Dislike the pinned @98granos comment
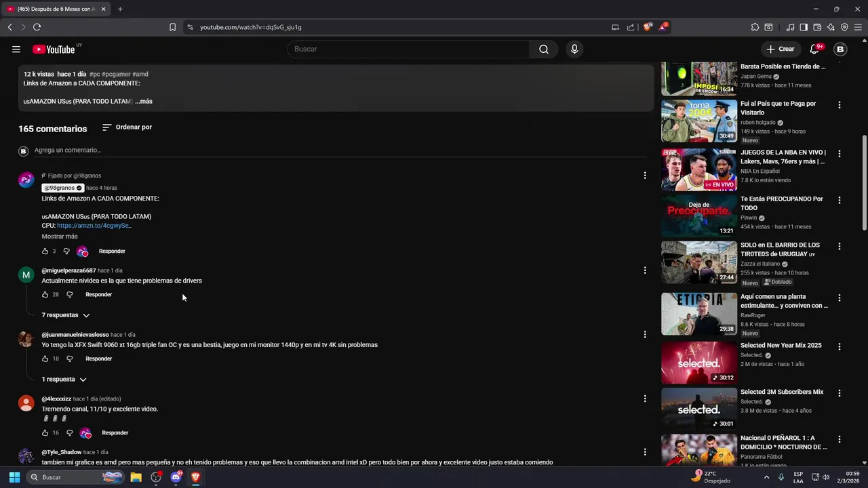This screenshot has width=868, height=488. [x=66, y=251]
